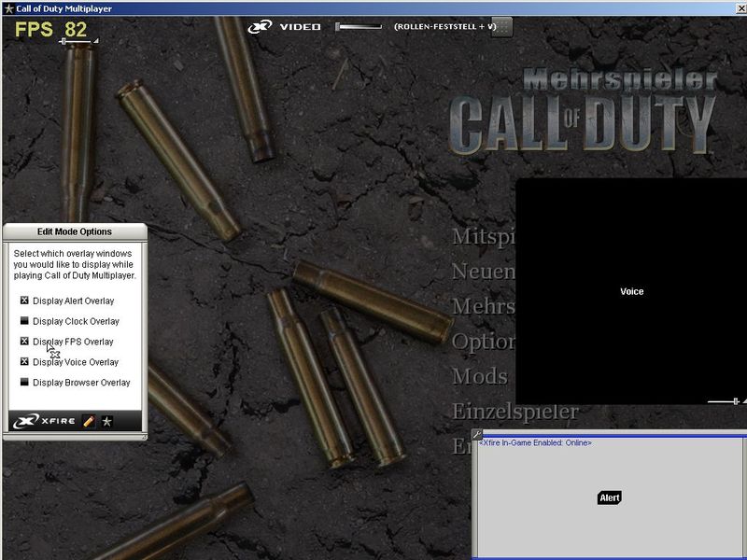Screen dimensions: 747x560
Task: Click the Mitspielen menu item
Action: 483,236
